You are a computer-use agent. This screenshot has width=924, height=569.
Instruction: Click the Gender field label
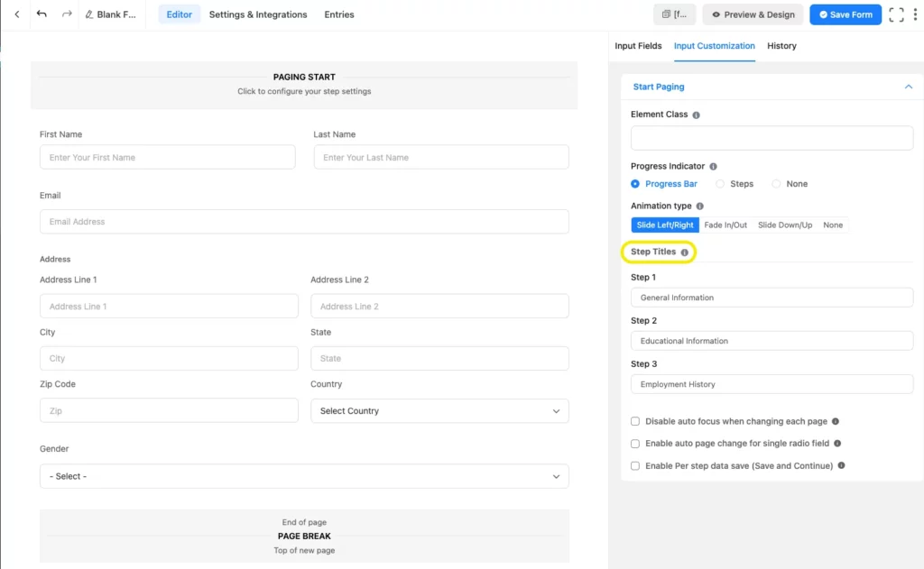tap(54, 449)
